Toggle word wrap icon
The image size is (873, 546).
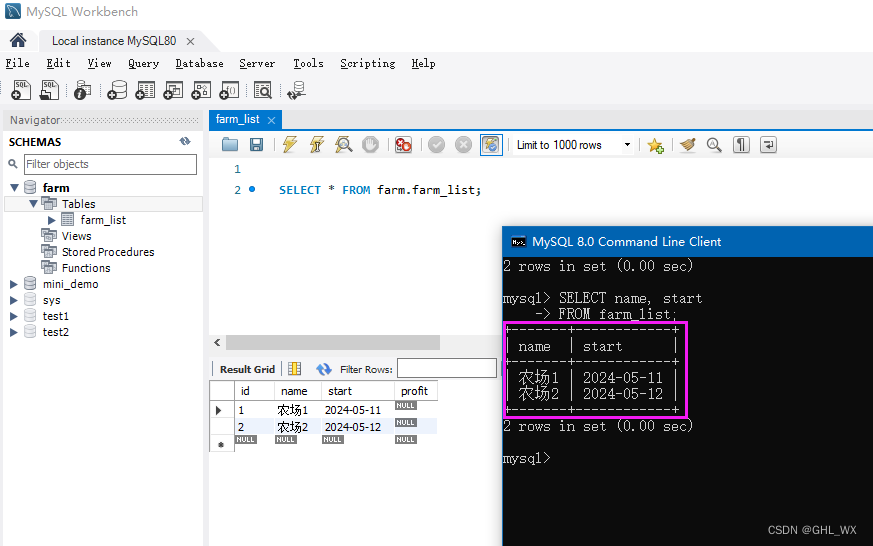click(x=768, y=145)
